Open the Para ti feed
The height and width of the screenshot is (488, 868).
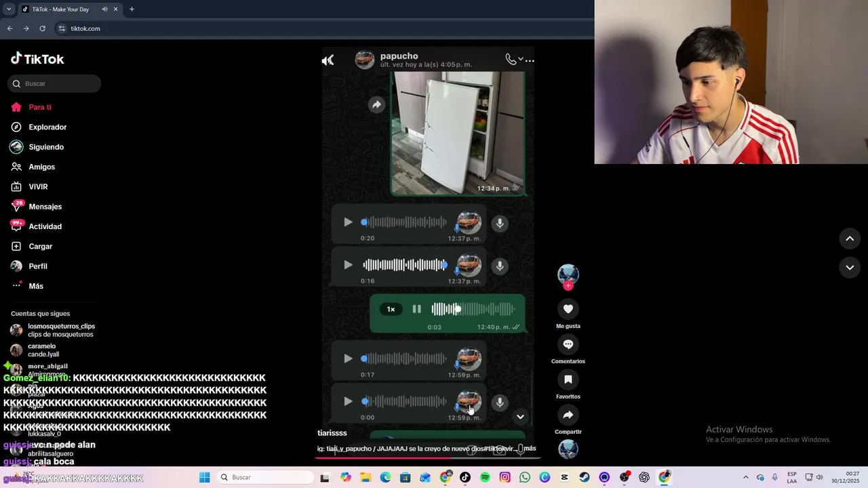point(40,107)
